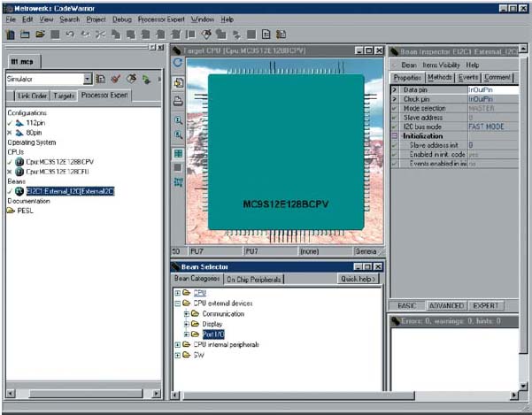Open the Bean menu in Bean Inspector

409,65
